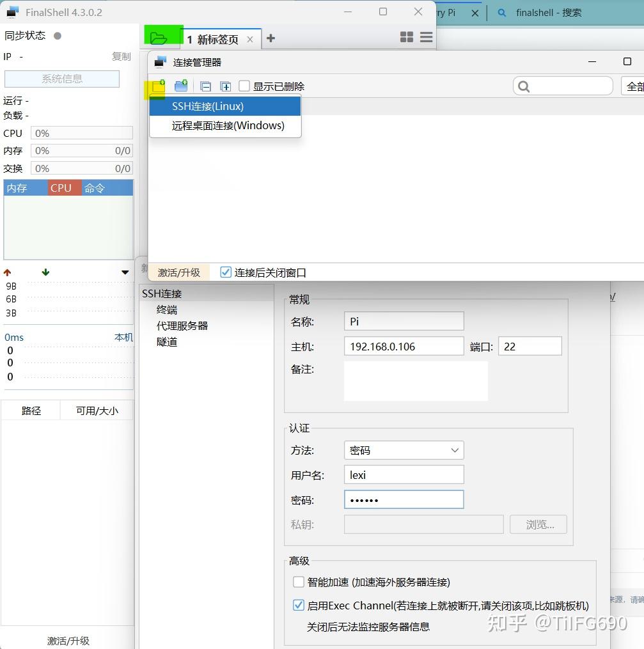
Task: Collapse all connection groups
Action: pyautogui.click(x=206, y=85)
